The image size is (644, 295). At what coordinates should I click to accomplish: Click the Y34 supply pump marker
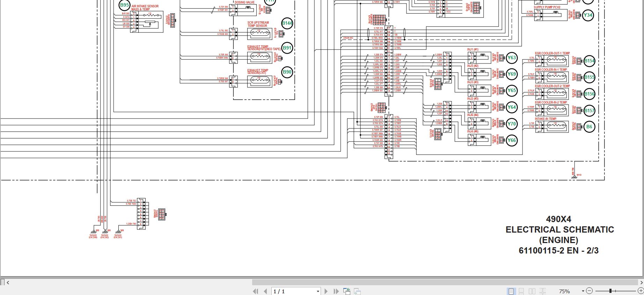tap(588, 15)
